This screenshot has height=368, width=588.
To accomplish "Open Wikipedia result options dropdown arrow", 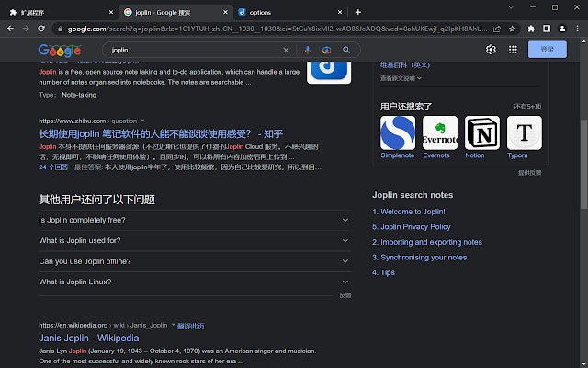I will [x=173, y=325].
